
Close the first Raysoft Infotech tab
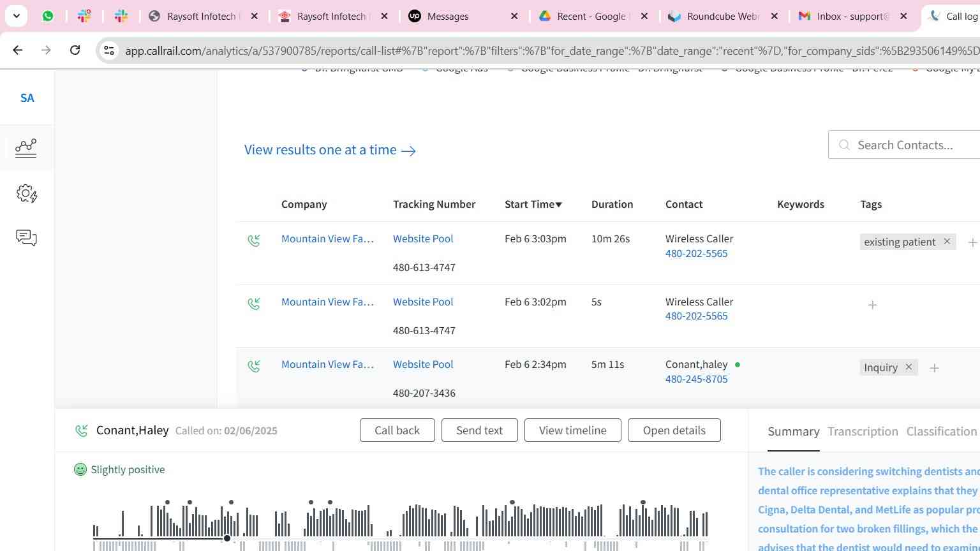coord(254,16)
